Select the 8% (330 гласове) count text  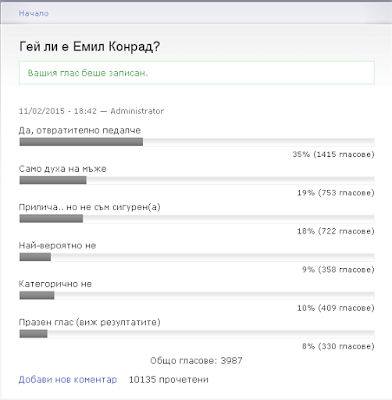click(x=338, y=346)
